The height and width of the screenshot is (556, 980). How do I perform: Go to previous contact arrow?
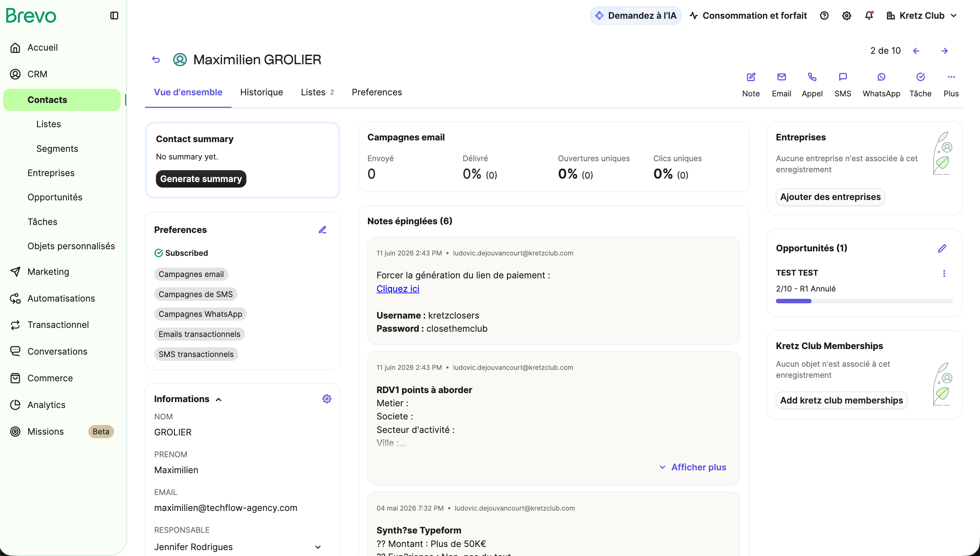[916, 51]
